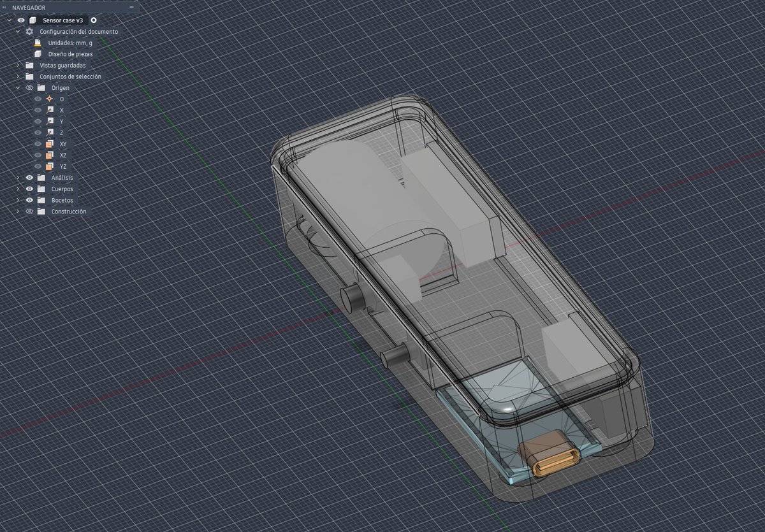Click the Vistas guardadas folder icon
The image size is (765, 532).
(x=29, y=65)
